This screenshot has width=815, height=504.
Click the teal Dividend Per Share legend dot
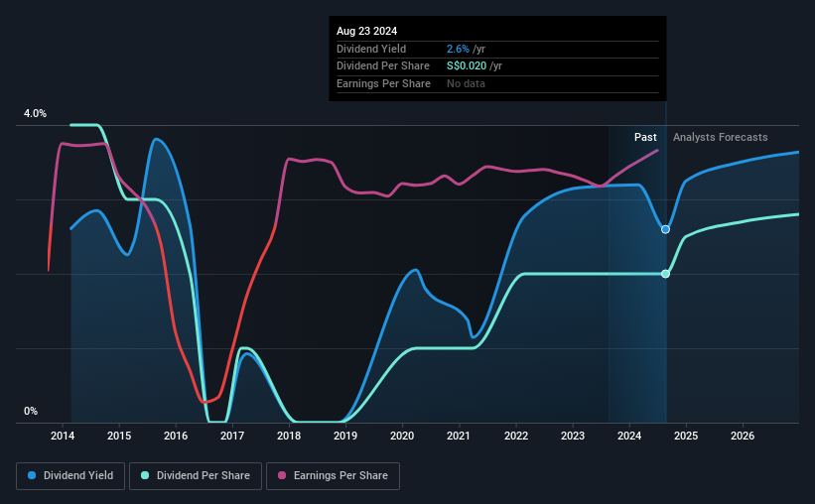(145, 475)
